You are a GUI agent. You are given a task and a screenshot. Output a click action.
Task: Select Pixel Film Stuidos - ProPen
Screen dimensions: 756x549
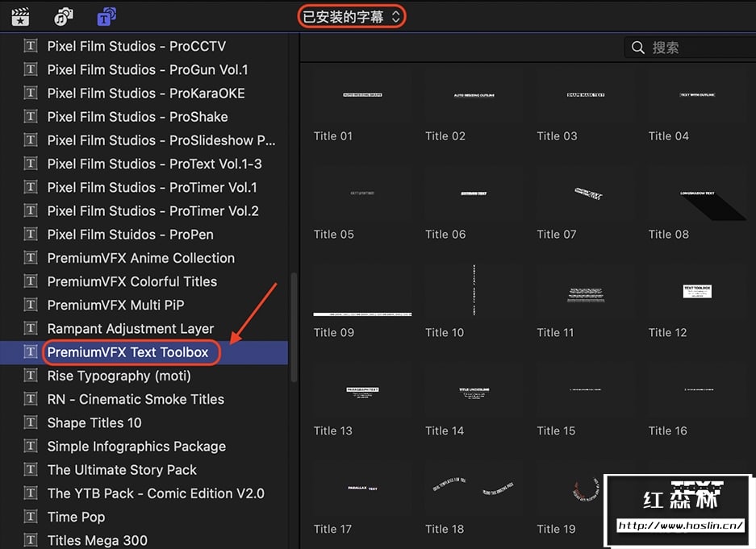[130, 235]
